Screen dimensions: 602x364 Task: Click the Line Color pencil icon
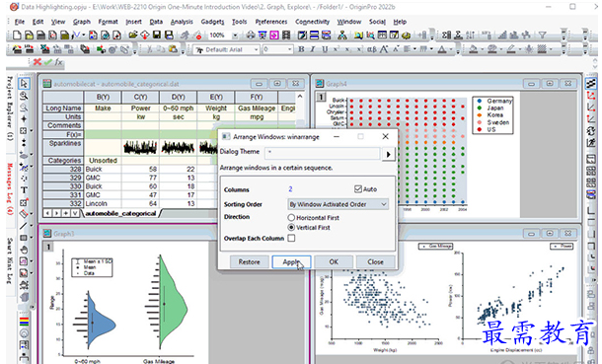510,49
